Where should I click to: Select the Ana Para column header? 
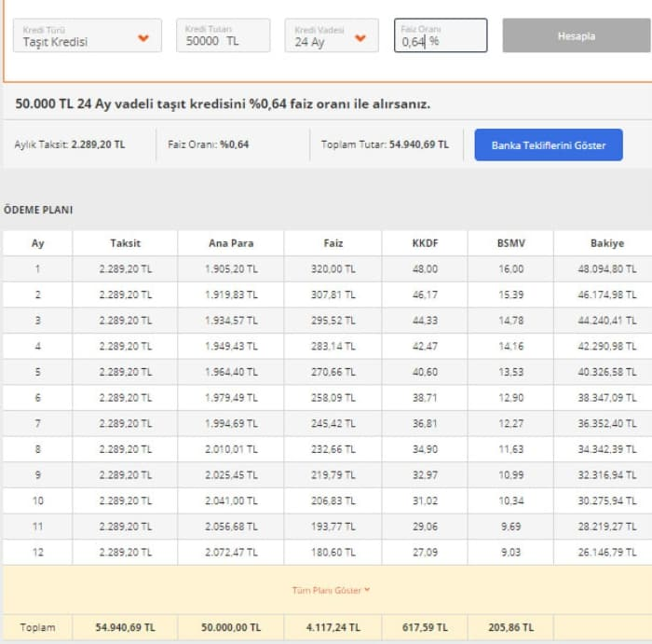(x=231, y=243)
